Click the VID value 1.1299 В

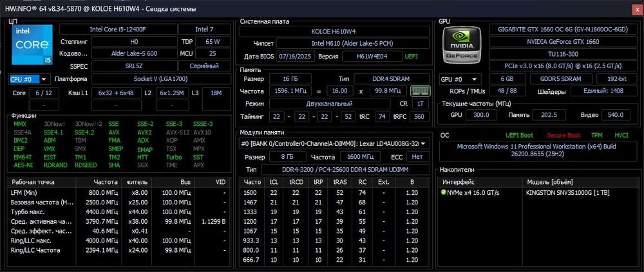pyautogui.click(x=214, y=221)
